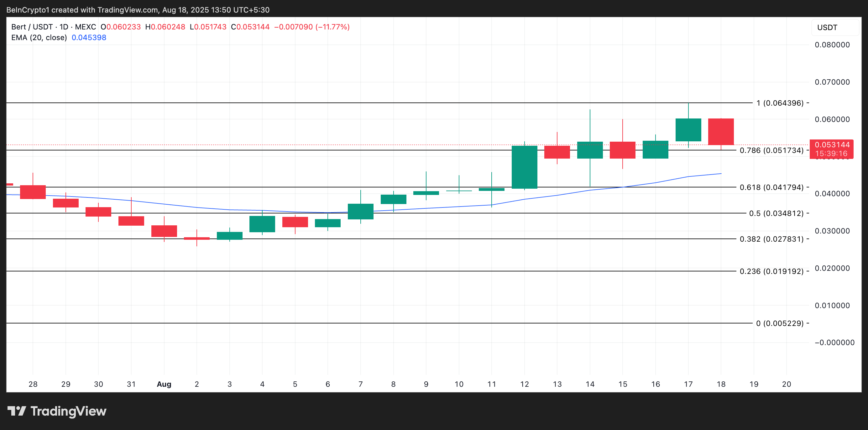Click the TradingView wordmark text

68,412
